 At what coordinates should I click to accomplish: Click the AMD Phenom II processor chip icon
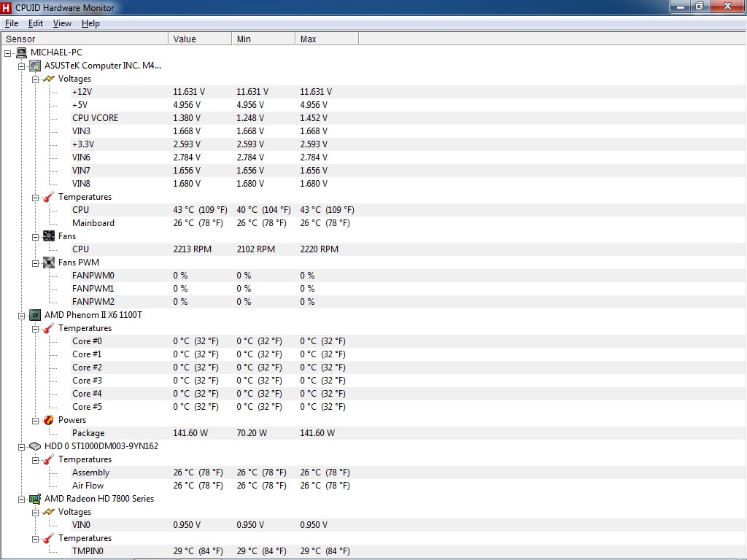[x=35, y=315]
